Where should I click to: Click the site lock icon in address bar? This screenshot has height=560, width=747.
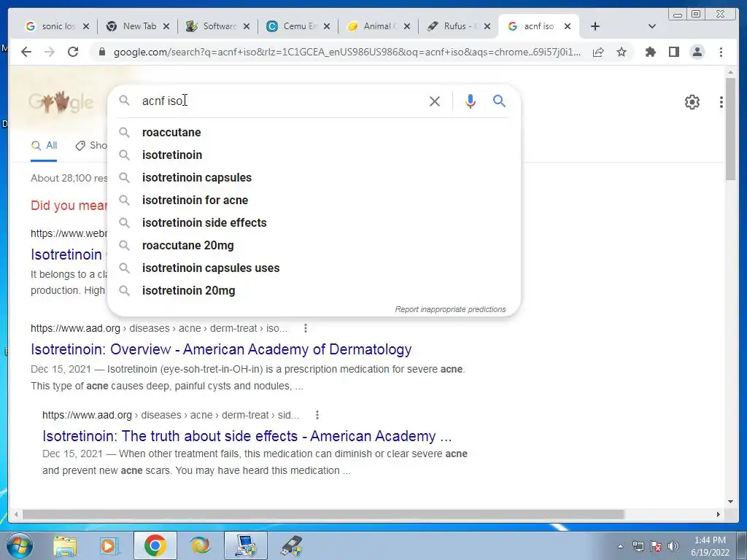[101, 52]
